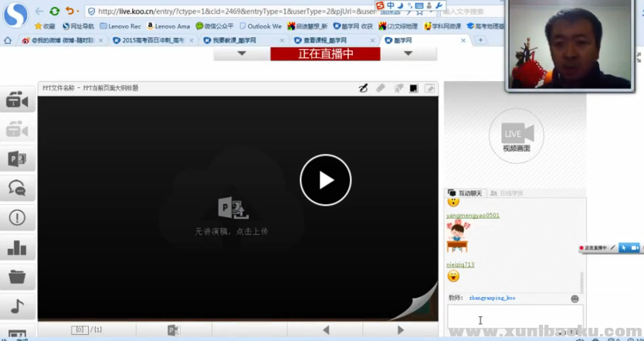Click username link yangmengyao0501 in chat

coord(473,216)
